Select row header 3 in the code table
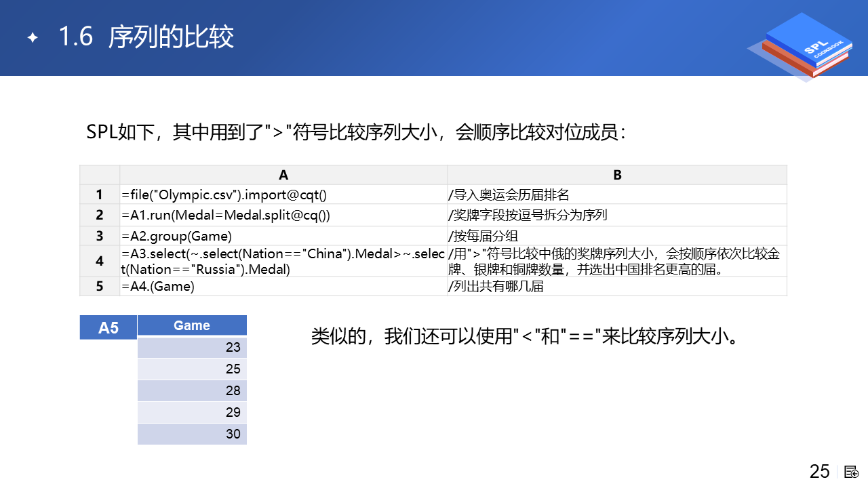This screenshot has height=488, width=868. click(100, 236)
